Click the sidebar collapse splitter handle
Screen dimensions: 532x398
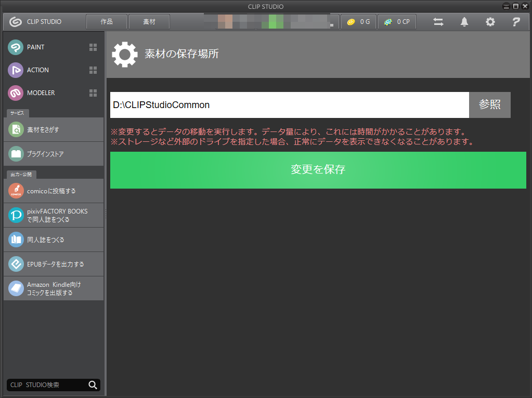point(106,214)
